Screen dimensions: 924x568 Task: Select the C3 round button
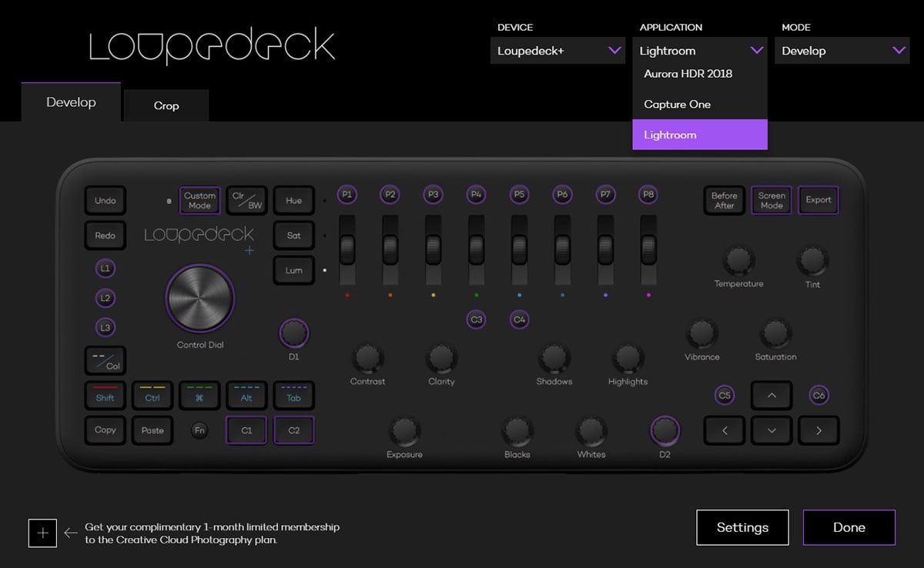coord(477,319)
